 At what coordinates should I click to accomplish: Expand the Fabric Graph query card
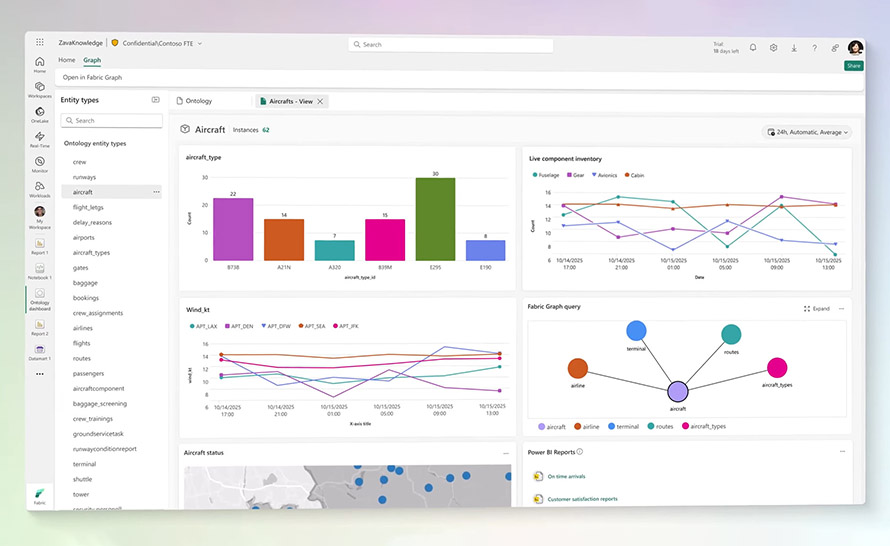tap(817, 309)
